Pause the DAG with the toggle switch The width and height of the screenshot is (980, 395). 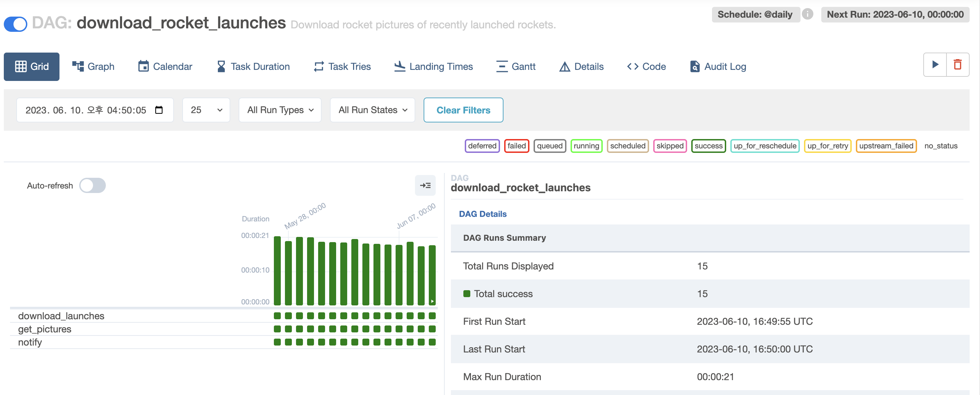click(x=16, y=24)
